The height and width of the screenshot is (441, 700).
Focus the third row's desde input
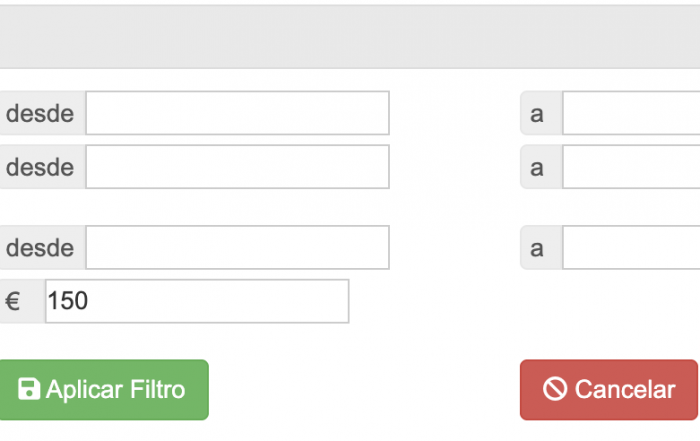[x=237, y=248]
